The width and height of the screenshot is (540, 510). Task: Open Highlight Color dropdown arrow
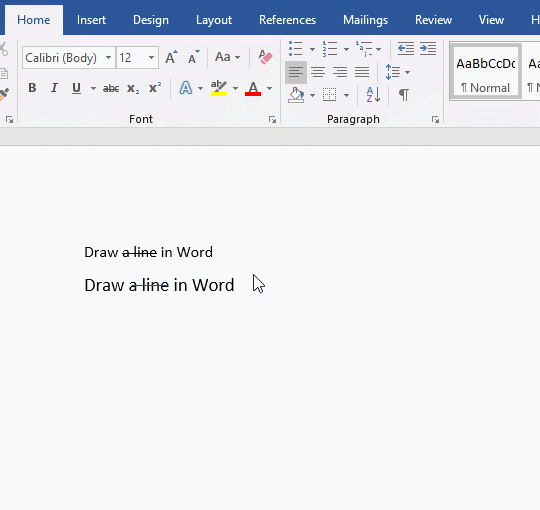[x=235, y=89]
